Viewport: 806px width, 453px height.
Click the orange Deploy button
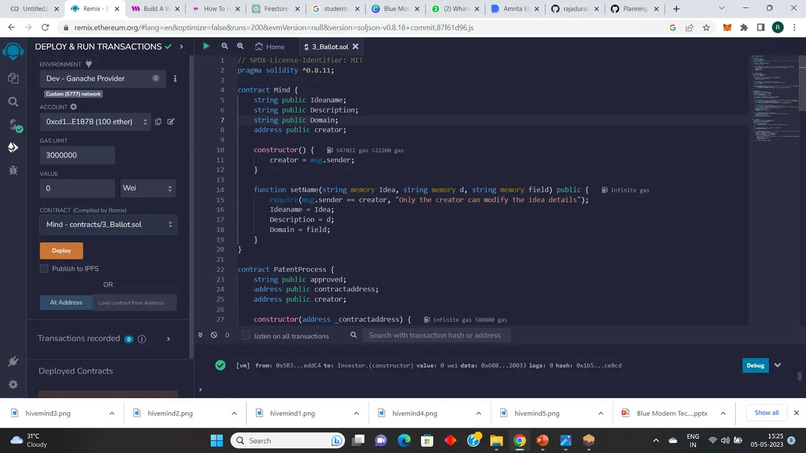(61, 250)
